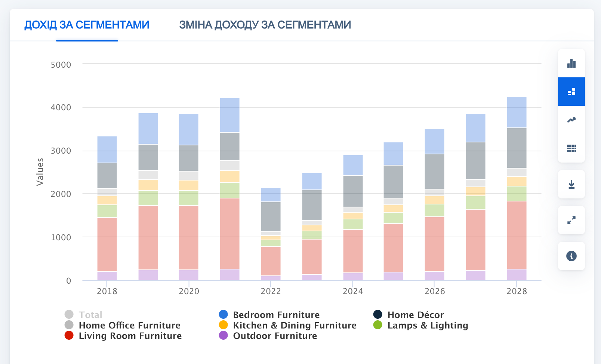Click the download chart icon
The width and height of the screenshot is (601, 364).
point(571,184)
